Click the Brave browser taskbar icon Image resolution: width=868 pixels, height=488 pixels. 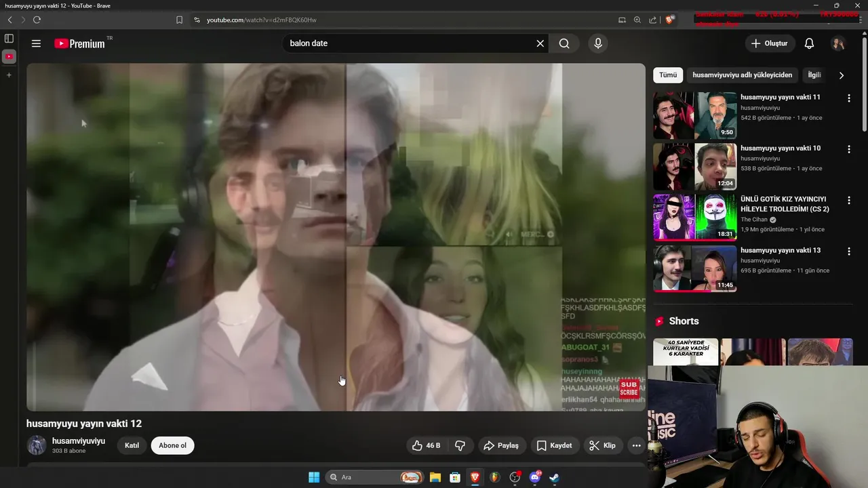point(475,477)
